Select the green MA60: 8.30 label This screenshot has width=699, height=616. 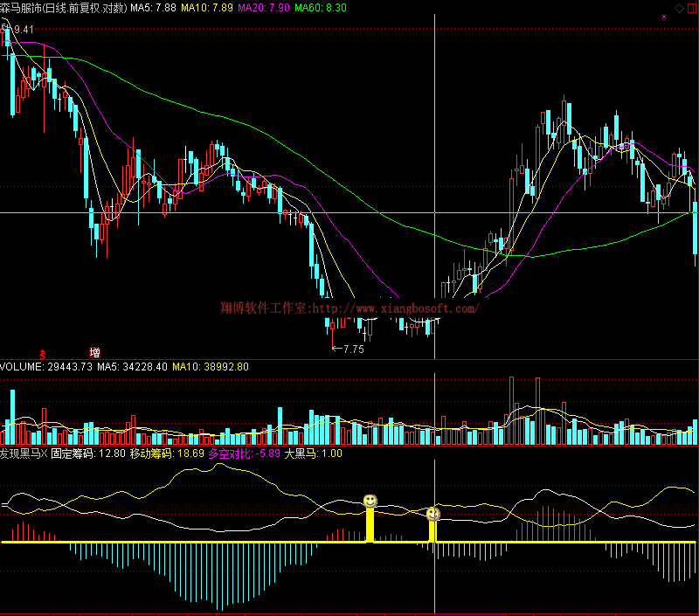321,8
